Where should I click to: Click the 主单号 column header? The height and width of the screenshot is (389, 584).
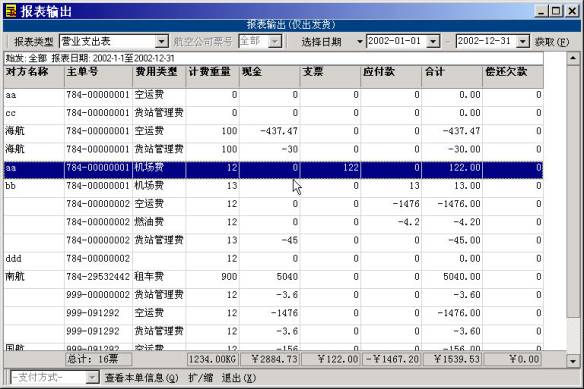98,77
